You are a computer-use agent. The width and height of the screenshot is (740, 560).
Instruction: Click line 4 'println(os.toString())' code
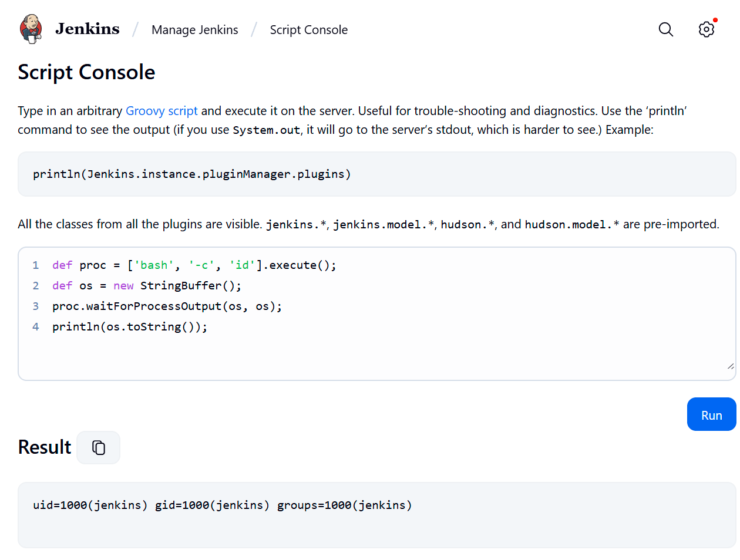point(130,327)
